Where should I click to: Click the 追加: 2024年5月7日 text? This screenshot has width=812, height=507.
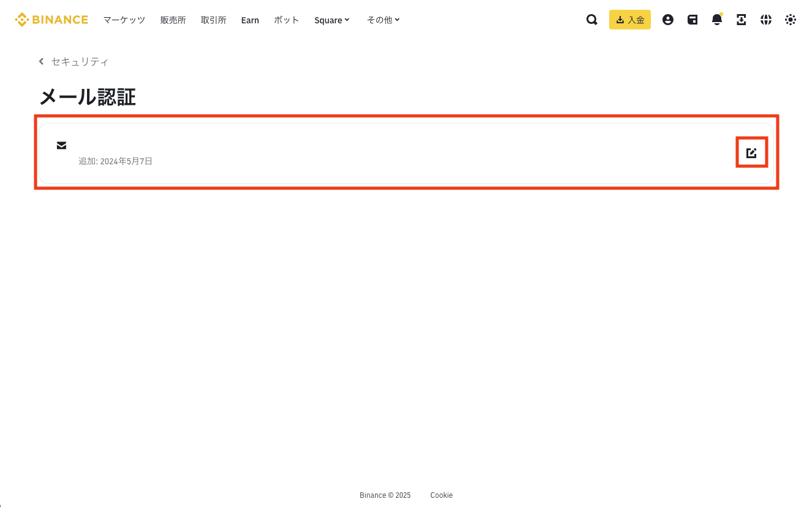[x=115, y=161]
